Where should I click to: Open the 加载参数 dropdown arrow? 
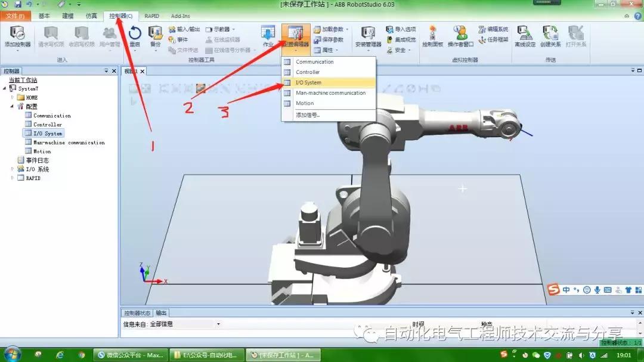[x=347, y=29]
